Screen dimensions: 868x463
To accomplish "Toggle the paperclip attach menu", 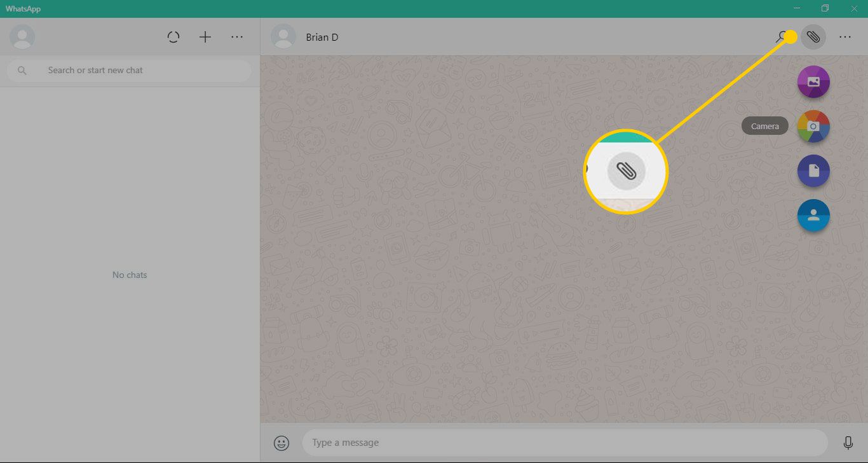I will pos(813,37).
